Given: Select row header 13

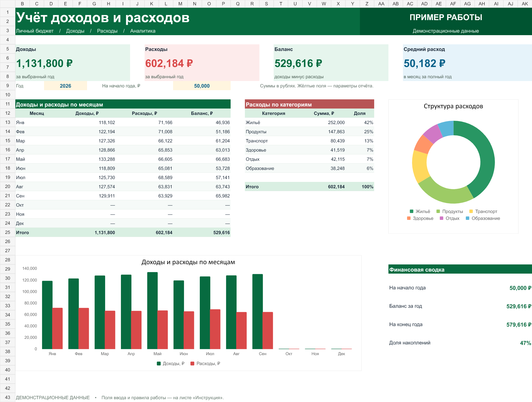Looking at the screenshot, I should click(8, 122).
